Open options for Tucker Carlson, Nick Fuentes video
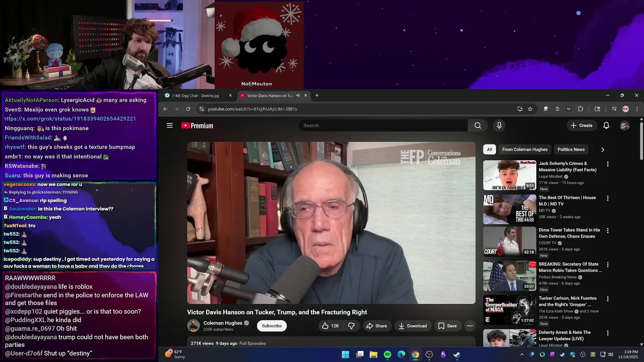Image resolution: width=644 pixels, height=362 pixels. [x=608, y=299]
